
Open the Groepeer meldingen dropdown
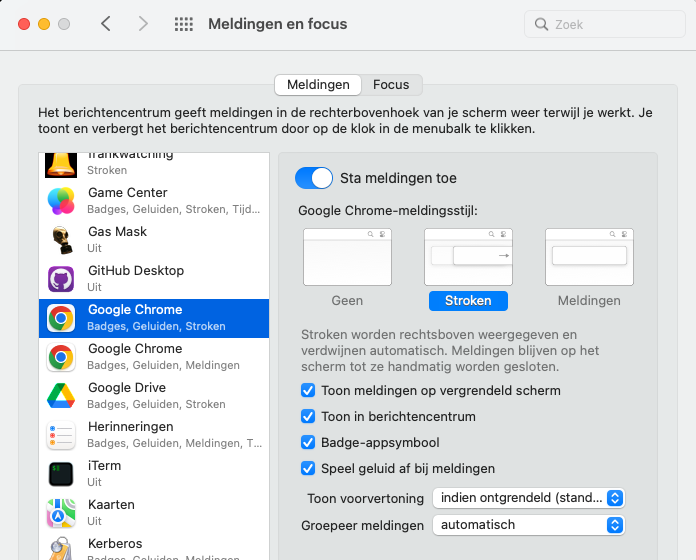[x=529, y=525]
